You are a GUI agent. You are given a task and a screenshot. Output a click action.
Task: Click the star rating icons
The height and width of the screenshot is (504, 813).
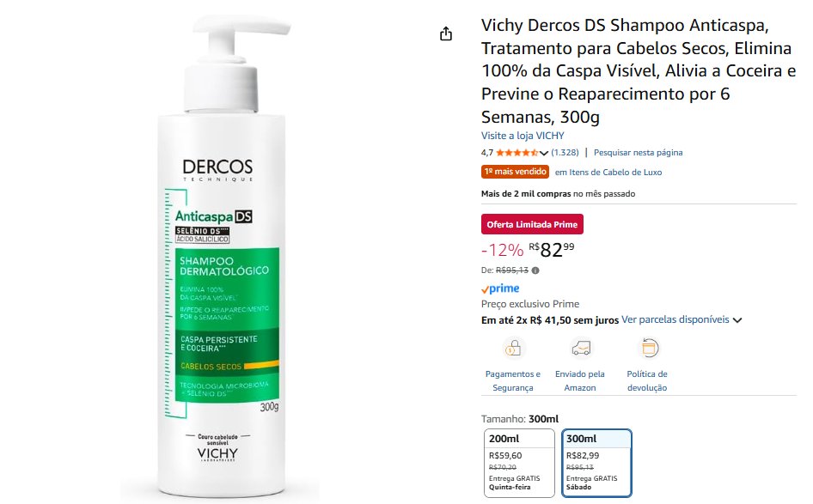click(x=517, y=153)
